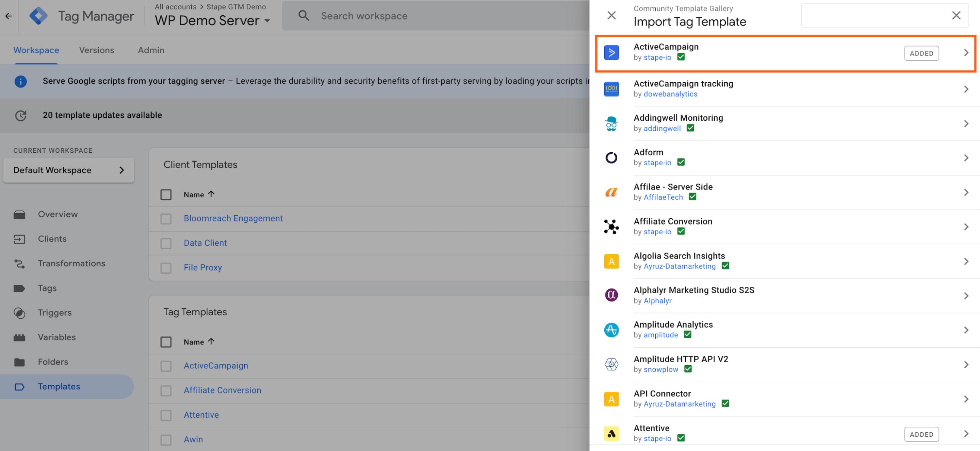Click the Algolia Search Insights yellow icon
The width and height of the screenshot is (980, 451).
[611, 261]
